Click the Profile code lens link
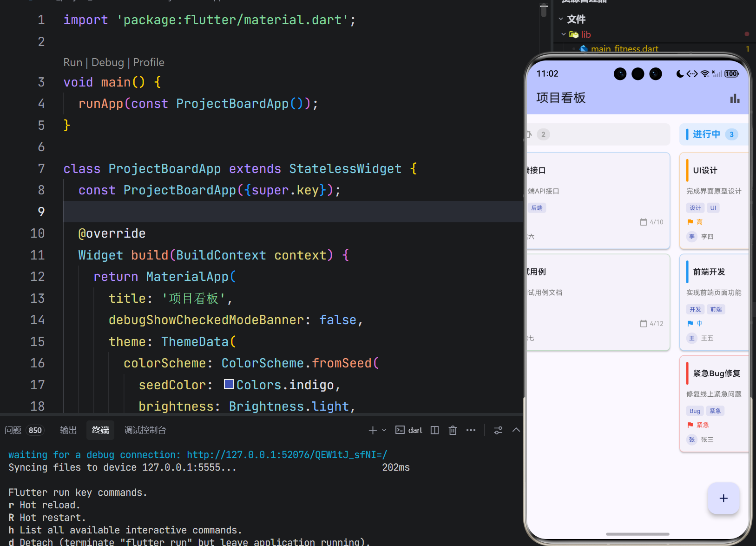756x546 pixels. point(149,62)
